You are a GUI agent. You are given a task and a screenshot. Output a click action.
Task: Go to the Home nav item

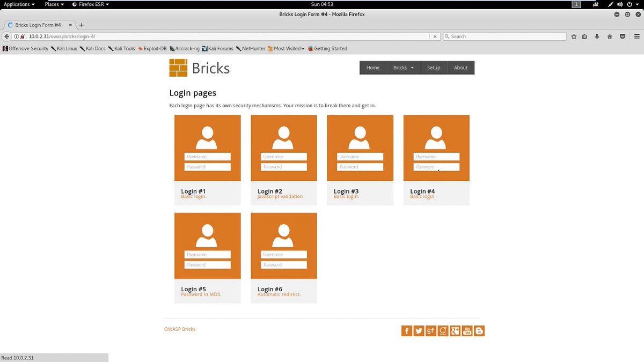(x=373, y=68)
